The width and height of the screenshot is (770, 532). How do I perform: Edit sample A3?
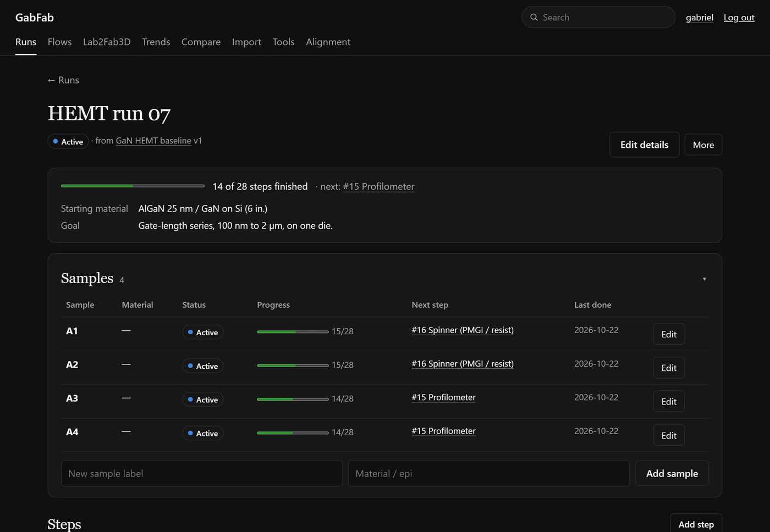[669, 402]
